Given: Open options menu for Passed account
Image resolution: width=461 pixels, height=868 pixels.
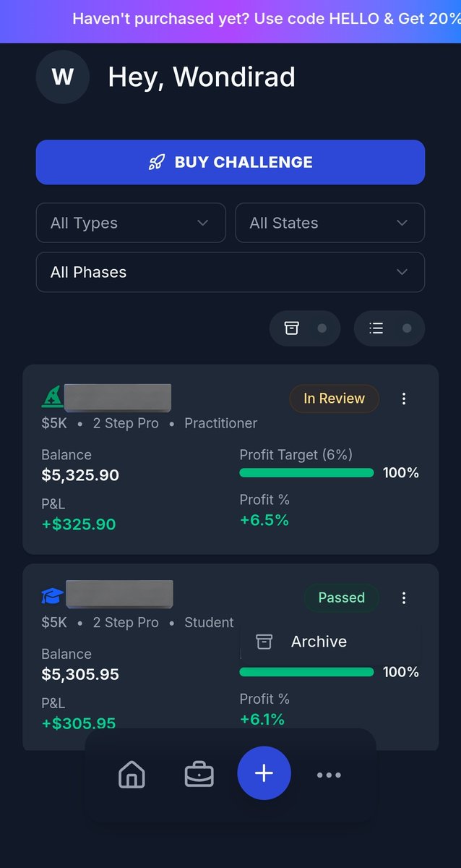Looking at the screenshot, I should point(404,597).
